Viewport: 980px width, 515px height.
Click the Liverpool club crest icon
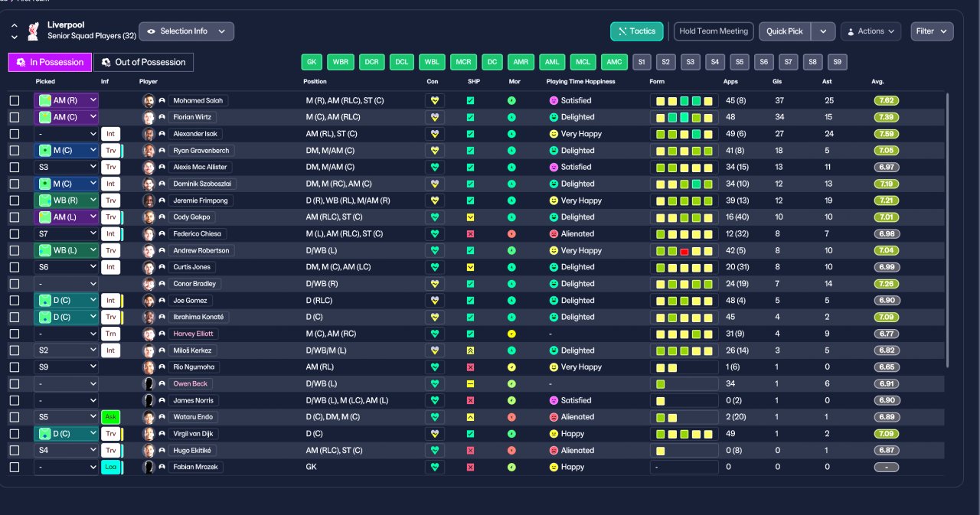coord(33,31)
